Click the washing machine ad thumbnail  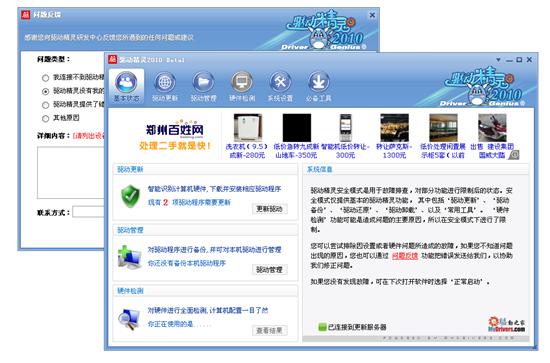tap(247, 128)
